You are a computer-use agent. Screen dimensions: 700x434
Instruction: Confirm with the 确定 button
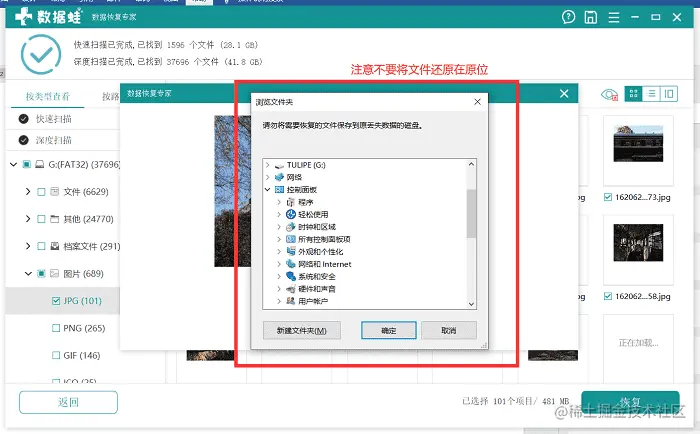388,330
